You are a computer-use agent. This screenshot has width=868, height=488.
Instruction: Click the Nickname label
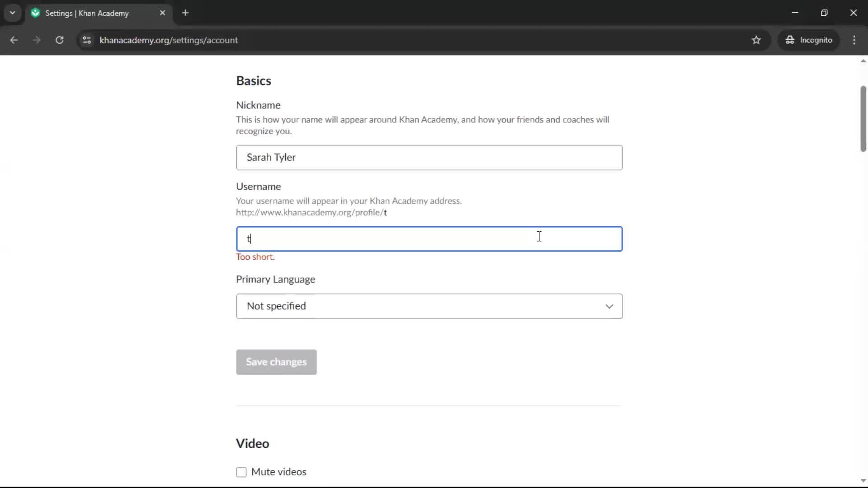(258, 105)
